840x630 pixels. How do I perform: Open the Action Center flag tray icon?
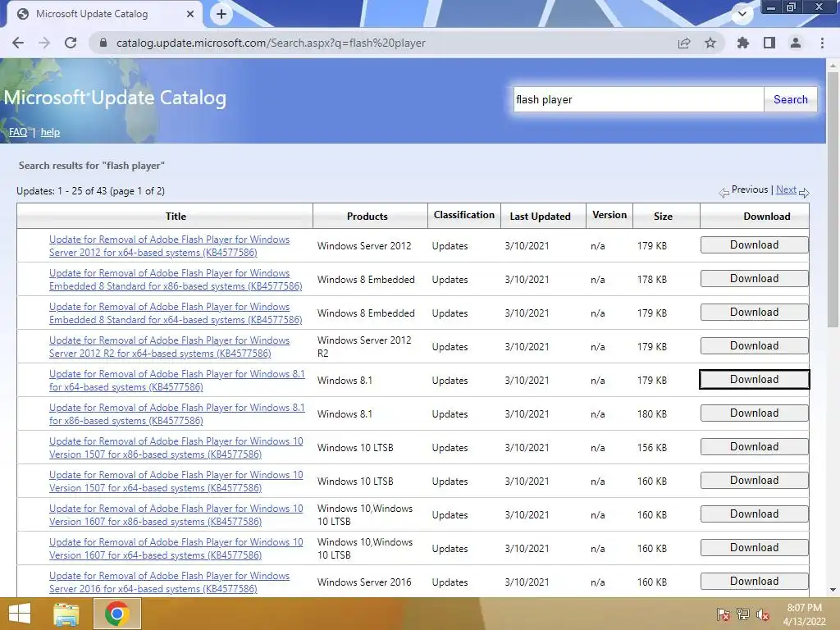tap(723, 614)
